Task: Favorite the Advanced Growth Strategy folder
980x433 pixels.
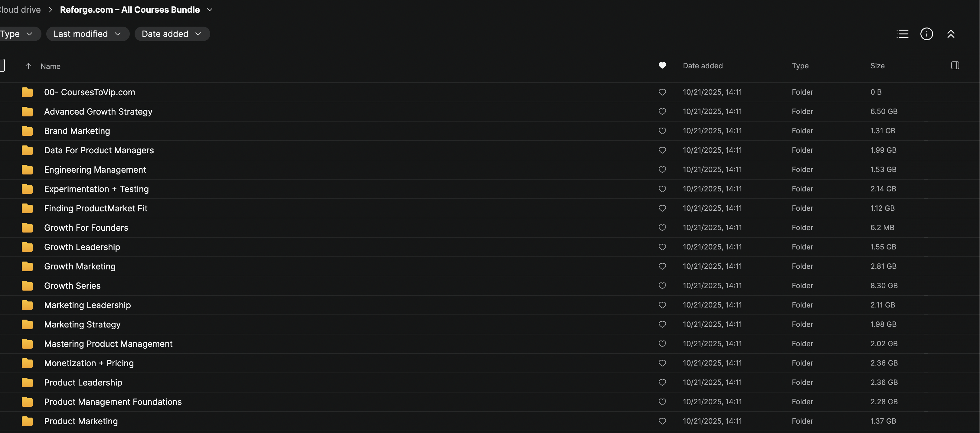Action: 662,112
